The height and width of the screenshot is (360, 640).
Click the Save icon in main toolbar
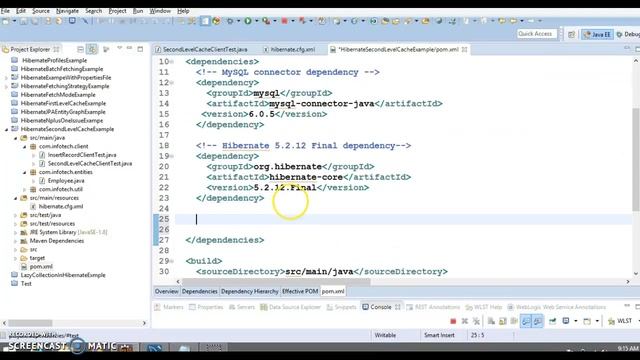(x=24, y=21)
